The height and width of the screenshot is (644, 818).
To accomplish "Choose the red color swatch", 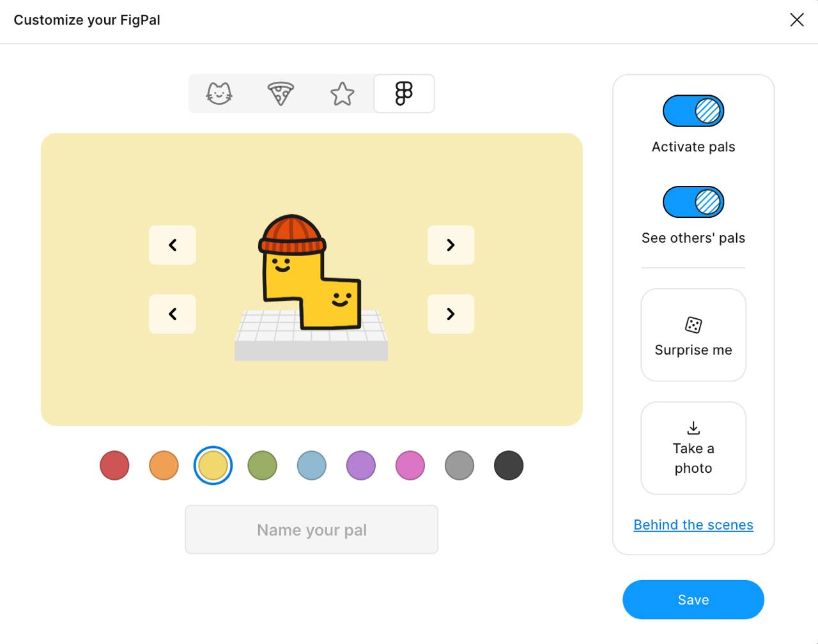I will point(114,465).
